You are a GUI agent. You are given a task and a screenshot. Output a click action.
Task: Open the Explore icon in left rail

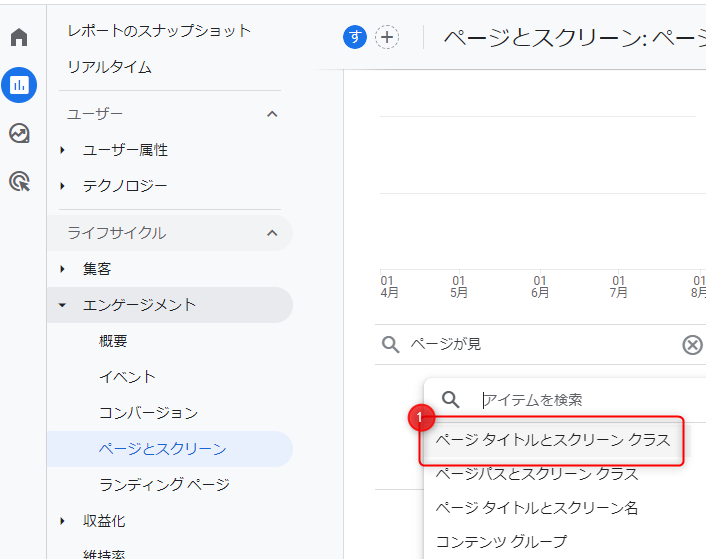19,133
